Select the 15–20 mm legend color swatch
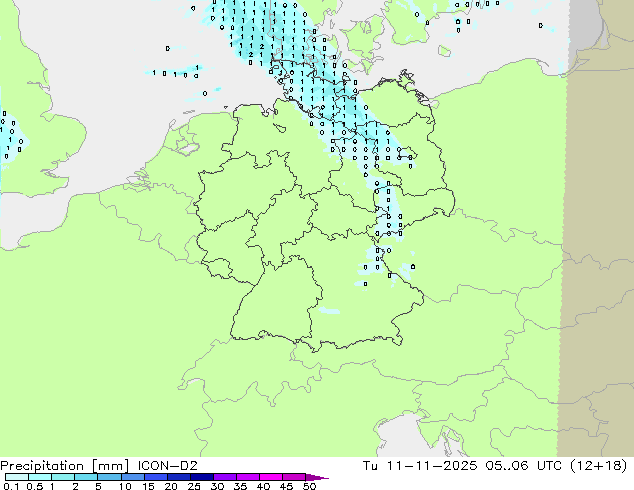The width and height of the screenshot is (634, 490). [x=155, y=477]
